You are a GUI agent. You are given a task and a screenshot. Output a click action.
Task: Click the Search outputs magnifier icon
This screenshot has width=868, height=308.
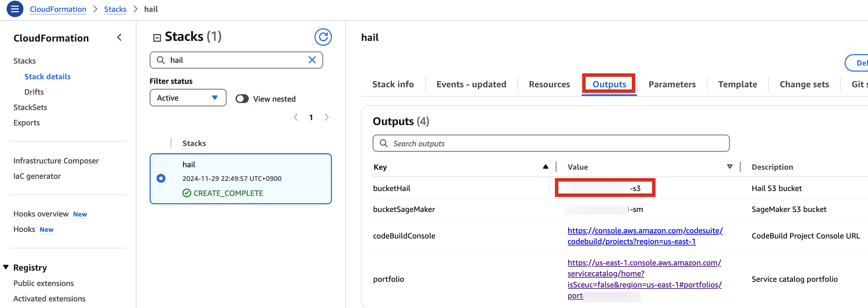[x=384, y=144]
